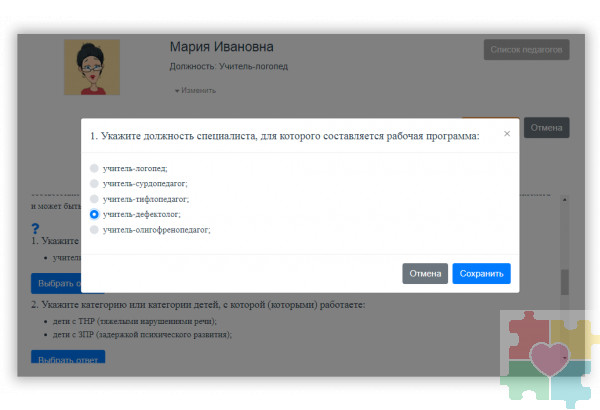The width and height of the screenshot is (600, 410).
Task: Click the blue question mark help icon
Action: click(x=36, y=229)
